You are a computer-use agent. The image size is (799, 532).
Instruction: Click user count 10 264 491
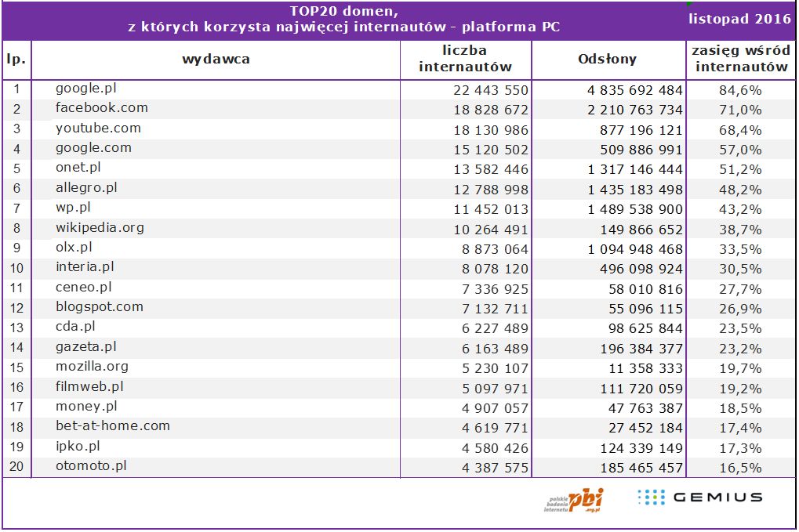[x=491, y=230]
